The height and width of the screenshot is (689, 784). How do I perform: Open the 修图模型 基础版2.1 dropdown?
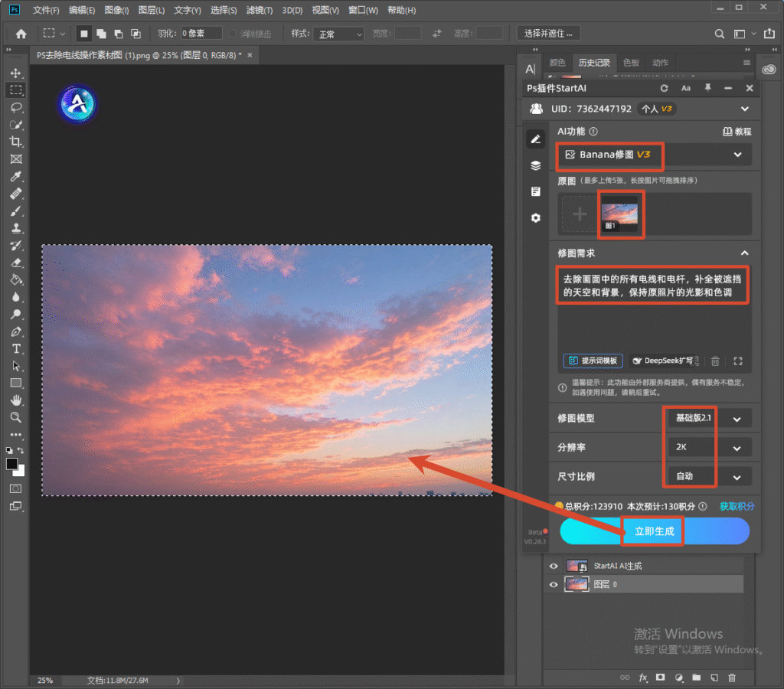pos(709,419)
